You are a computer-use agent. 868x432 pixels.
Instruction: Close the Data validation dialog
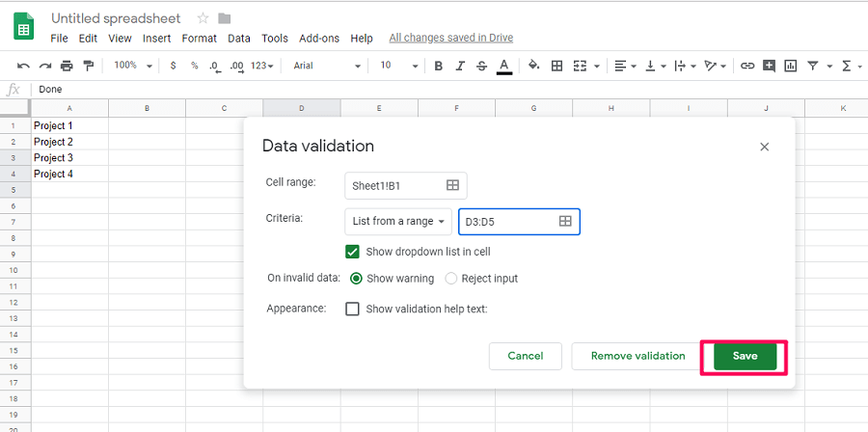click(765, 147)
